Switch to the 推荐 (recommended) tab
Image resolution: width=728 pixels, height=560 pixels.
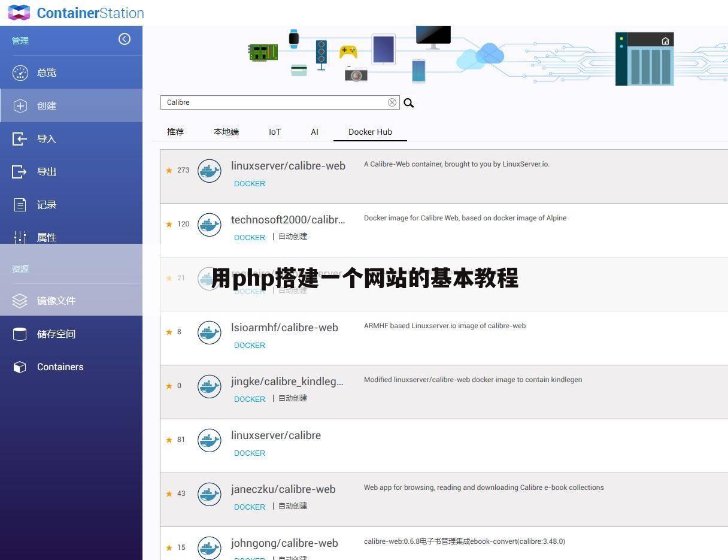click(175, 132)
